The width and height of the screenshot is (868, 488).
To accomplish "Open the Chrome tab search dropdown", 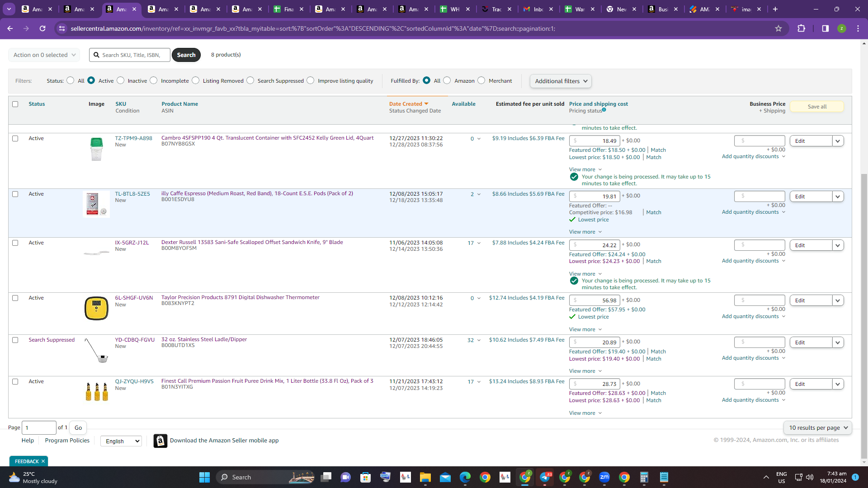I will tap(9, 9).
